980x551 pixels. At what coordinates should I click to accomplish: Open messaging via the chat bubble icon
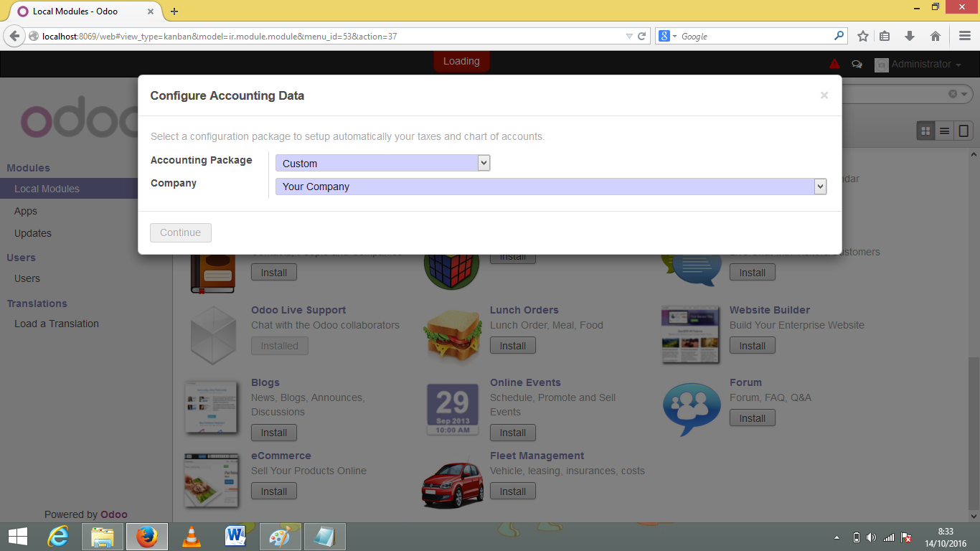[x=857, y=64]
